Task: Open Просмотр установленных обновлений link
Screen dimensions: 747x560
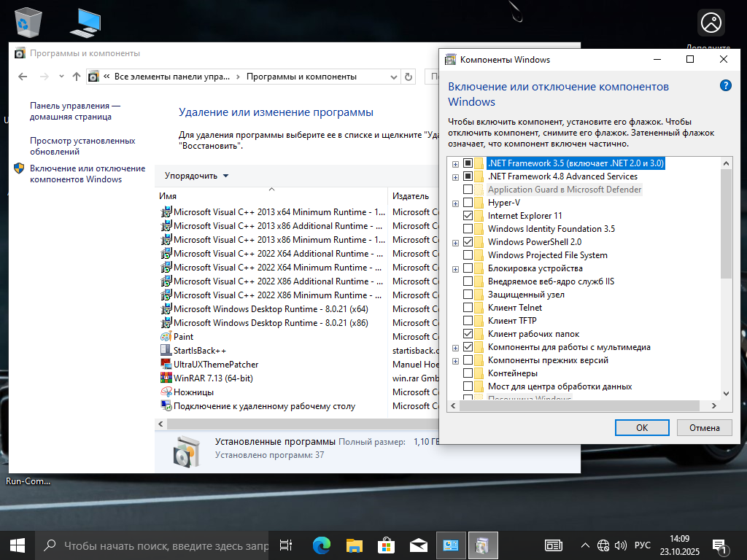Action: [x=82, y=147]
